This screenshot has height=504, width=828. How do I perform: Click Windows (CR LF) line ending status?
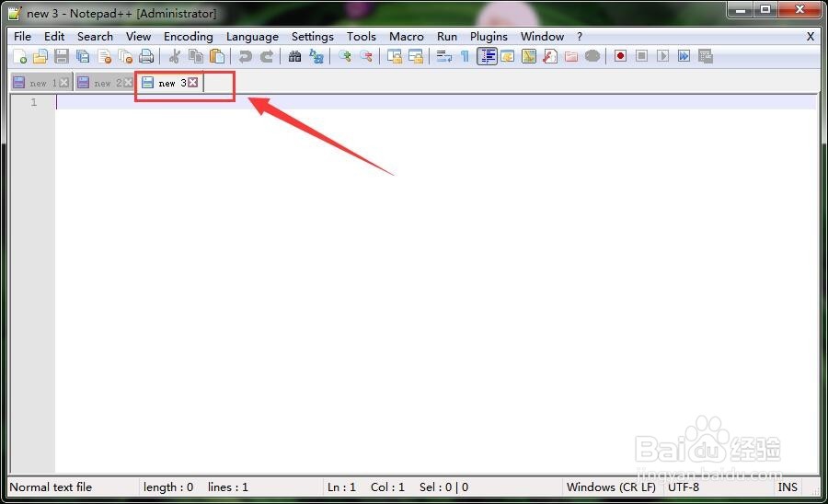tap(611, 487)
